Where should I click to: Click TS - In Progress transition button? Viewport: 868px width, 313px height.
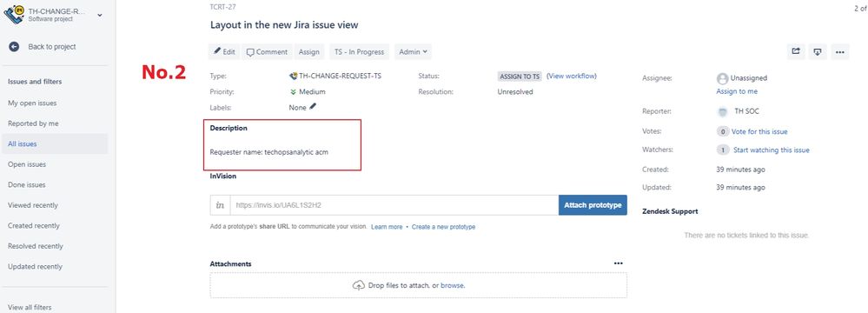(x=359, y=51)
